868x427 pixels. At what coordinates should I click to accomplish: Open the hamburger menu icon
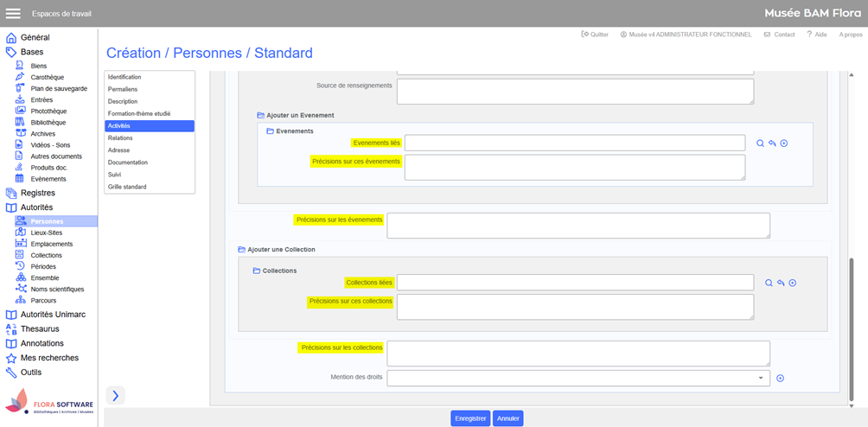click(13, 14)
